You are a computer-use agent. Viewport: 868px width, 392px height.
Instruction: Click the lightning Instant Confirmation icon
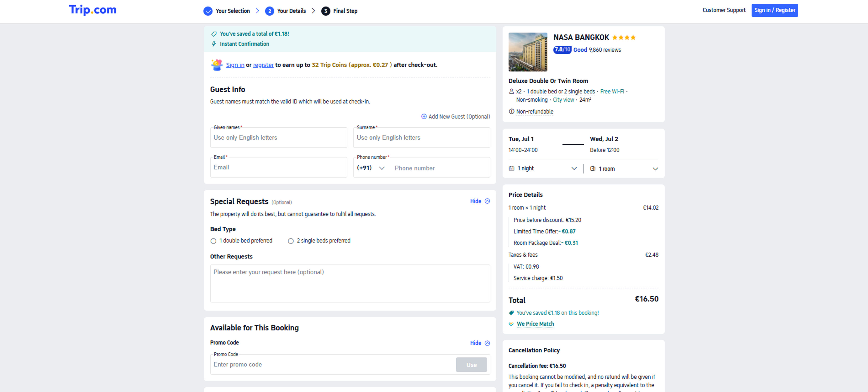(x=214, y=44)
